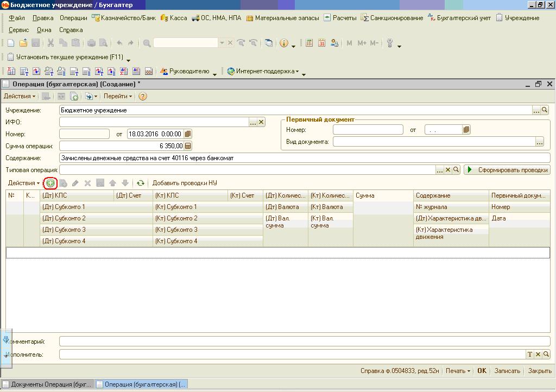Open the selection ellipsis for the ИФО field
The image size is (556, 392).
(253, 122)
